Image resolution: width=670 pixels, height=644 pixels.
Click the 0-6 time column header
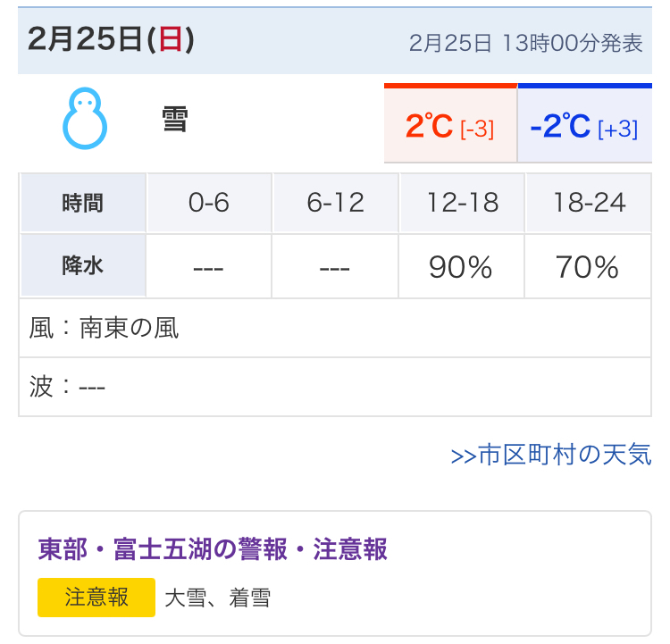coord(209,203)
